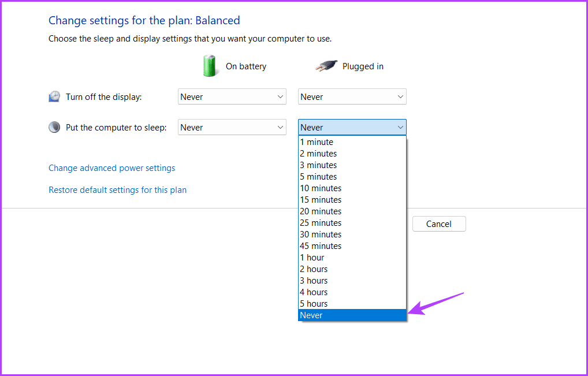The image size is (588, 376).
Task: Open Change advanced power settings
Action: [x=111, y=167]
